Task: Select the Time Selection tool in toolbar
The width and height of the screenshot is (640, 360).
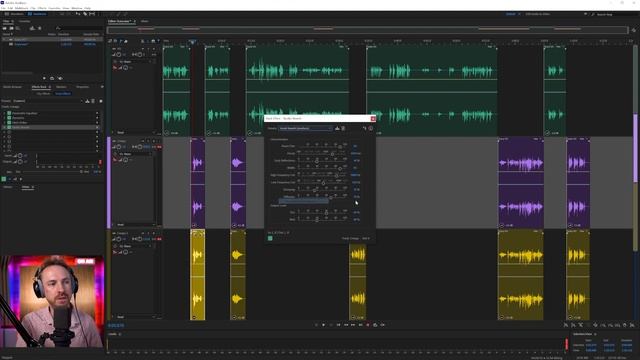Action: 92,14
